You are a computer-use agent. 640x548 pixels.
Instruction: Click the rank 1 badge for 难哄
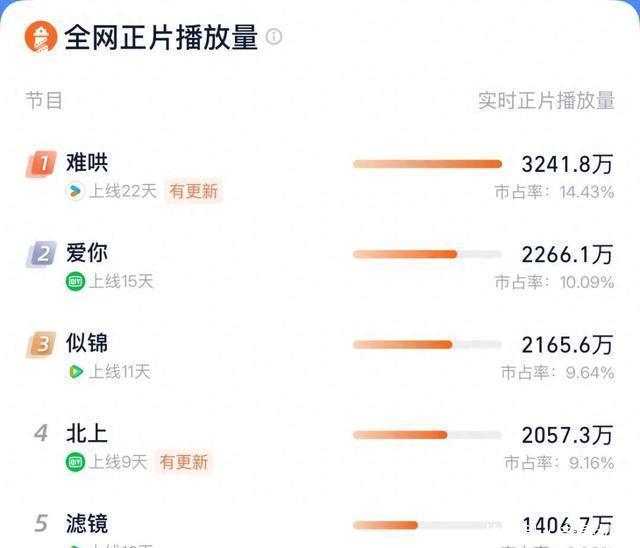click(x=41, y=164)
